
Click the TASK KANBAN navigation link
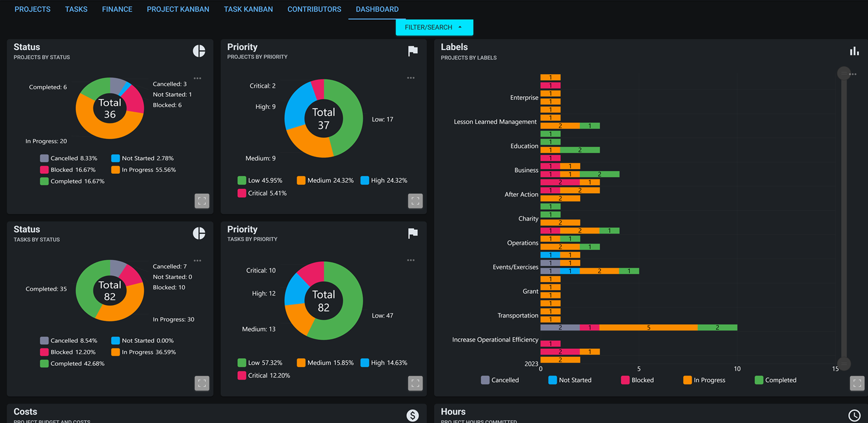pyautogui.click(x=249, y=9)
